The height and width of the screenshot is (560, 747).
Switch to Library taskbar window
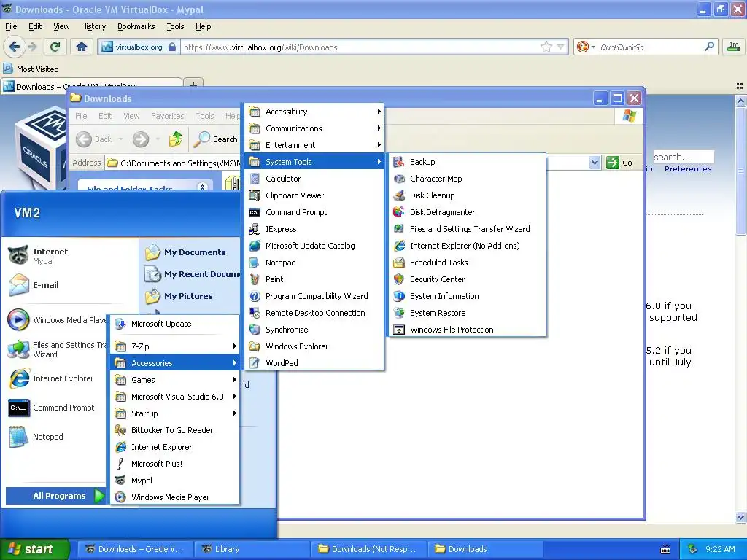pos(252,549)
